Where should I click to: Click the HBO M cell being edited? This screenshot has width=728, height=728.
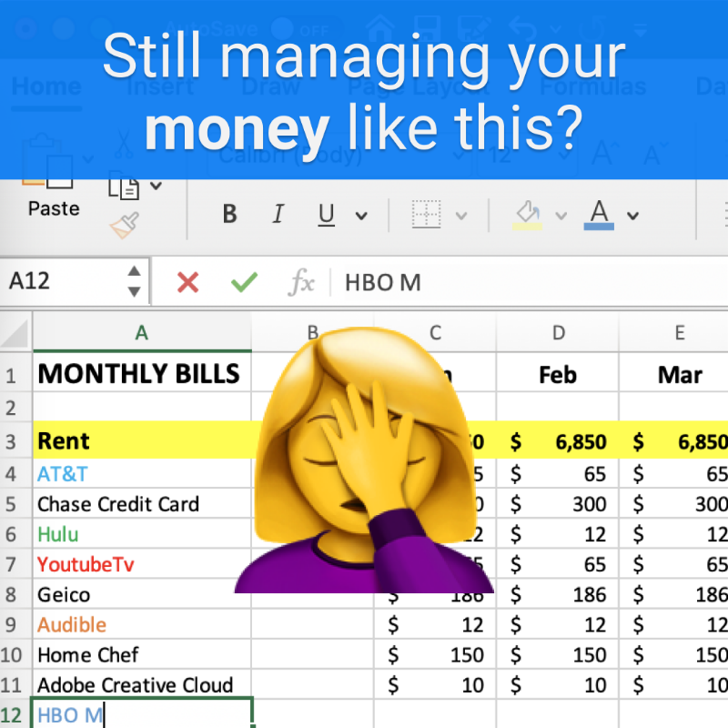(142, 714)
